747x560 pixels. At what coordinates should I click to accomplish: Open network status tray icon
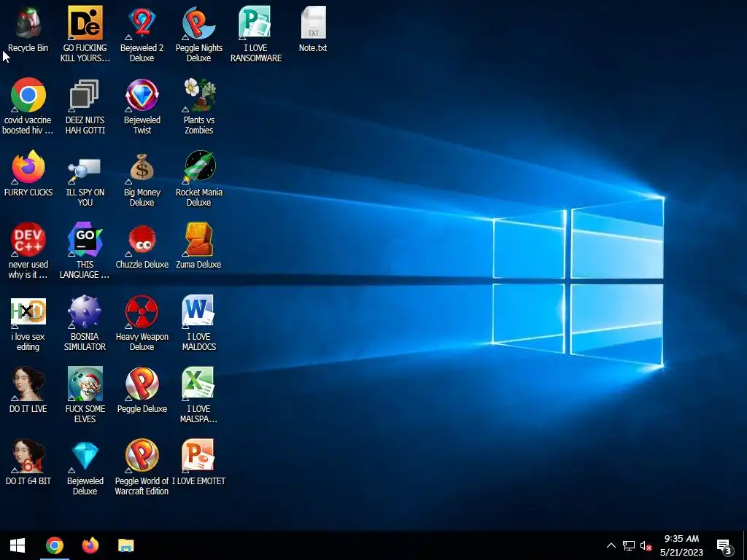(628, 545)
